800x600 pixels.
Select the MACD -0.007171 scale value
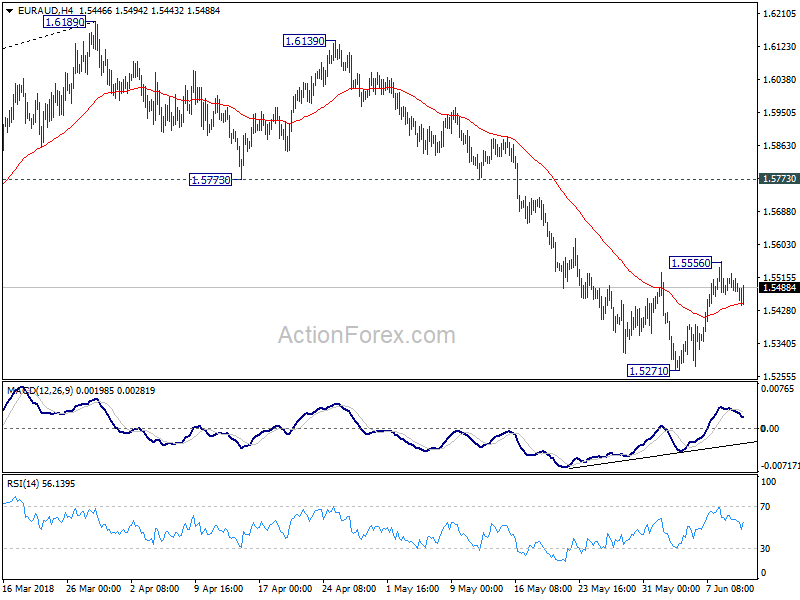pyautogui.click(x=780, y=466)
